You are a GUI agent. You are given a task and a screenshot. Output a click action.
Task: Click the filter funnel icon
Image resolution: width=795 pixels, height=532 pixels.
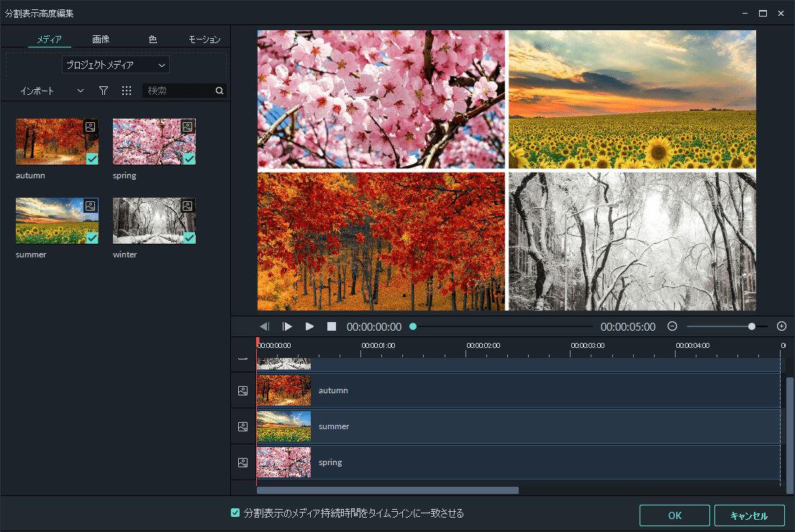click(104, 91)
